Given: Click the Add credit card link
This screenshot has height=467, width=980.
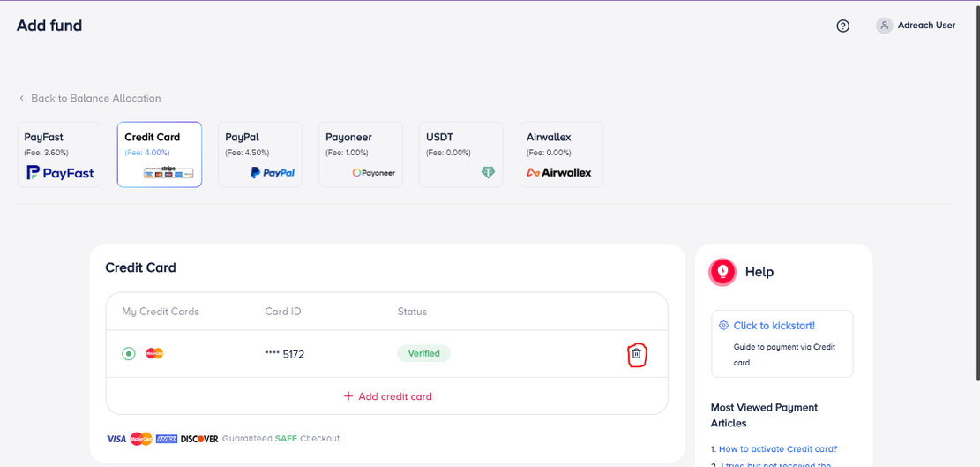Looking at the screenshot, I should pyautogui.click(x=394, y=396).
